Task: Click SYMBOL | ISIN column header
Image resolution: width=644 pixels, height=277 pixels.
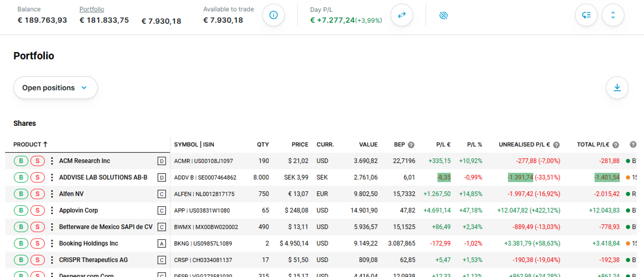Action: (194, 145)
